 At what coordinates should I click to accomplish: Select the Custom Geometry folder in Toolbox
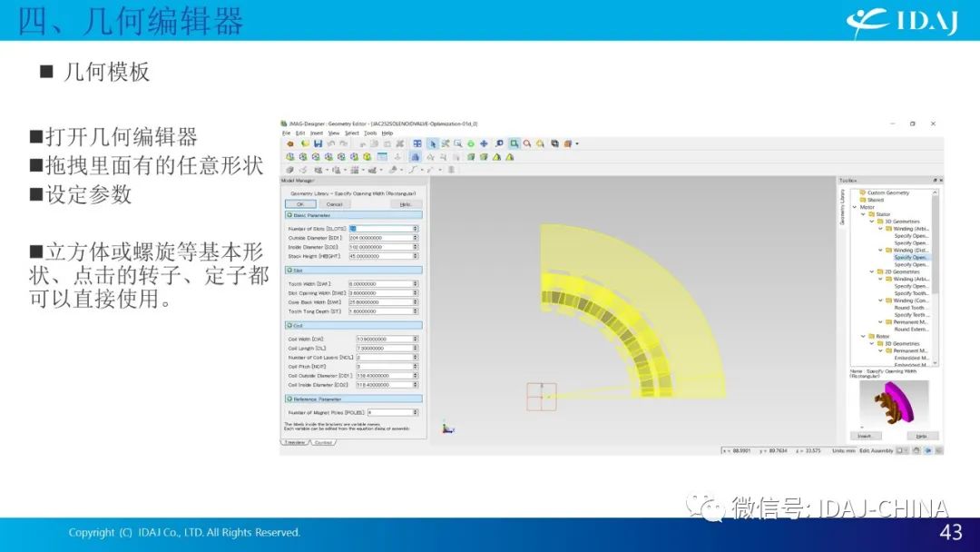point(884,192)
